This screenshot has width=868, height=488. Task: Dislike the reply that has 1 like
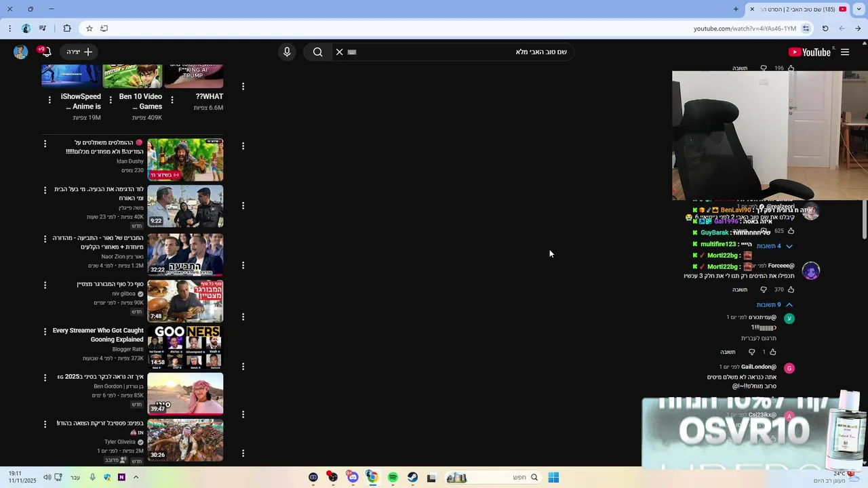[751, 352]
